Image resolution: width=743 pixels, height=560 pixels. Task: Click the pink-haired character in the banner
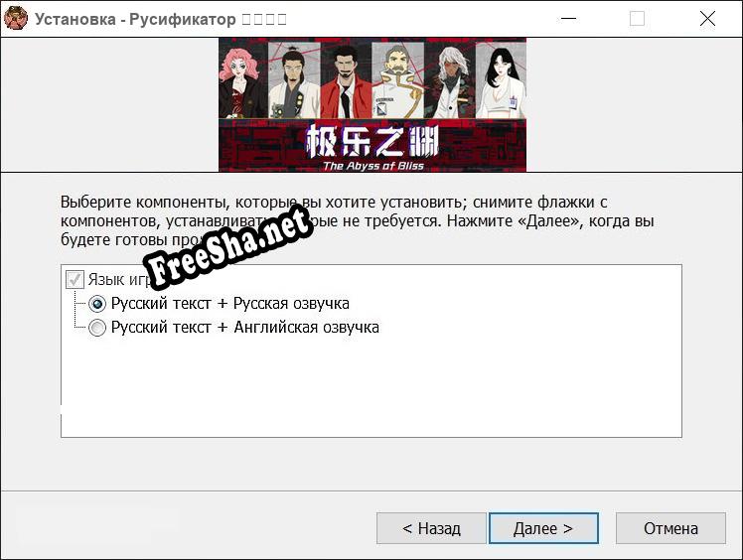point(241,79)
